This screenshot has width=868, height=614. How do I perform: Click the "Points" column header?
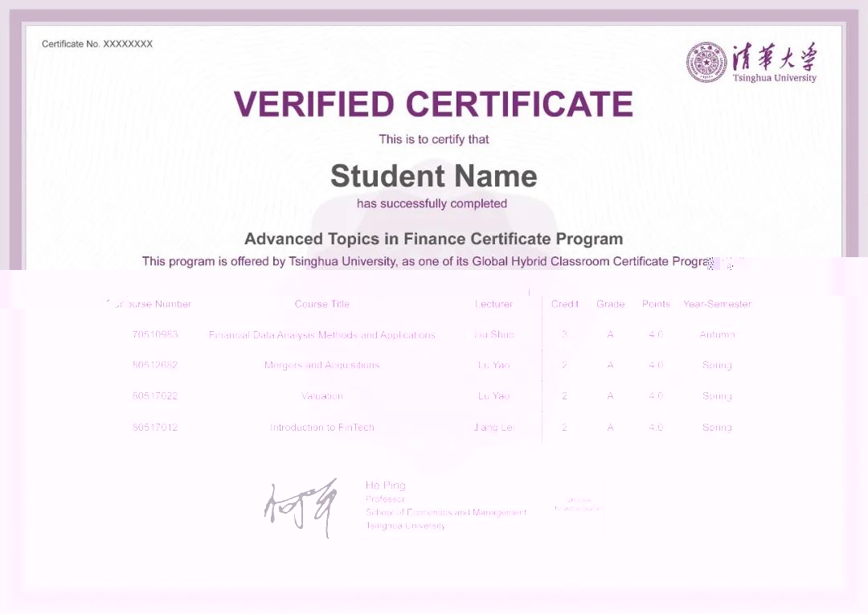pos(656,304)
